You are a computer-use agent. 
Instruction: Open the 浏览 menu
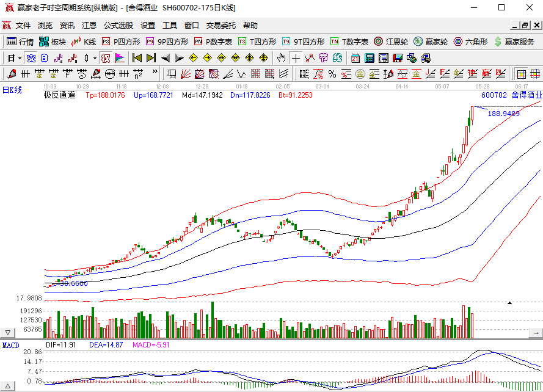click(45, 25)
